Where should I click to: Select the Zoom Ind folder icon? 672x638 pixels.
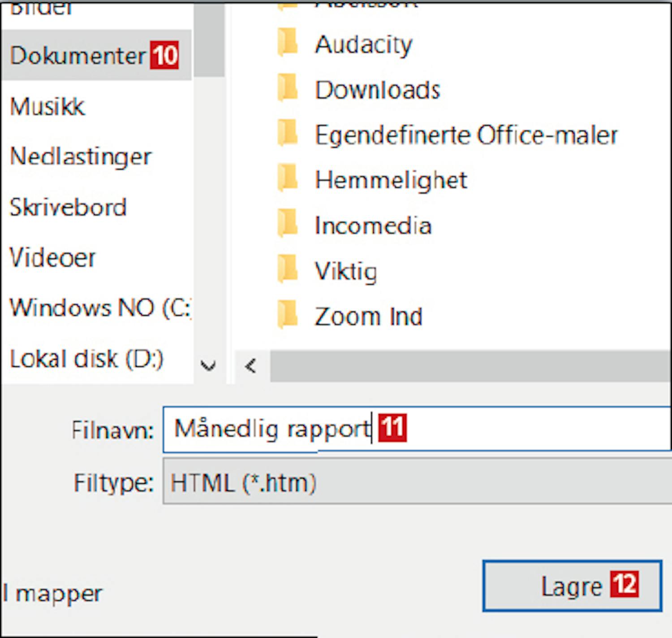point(287,315)
